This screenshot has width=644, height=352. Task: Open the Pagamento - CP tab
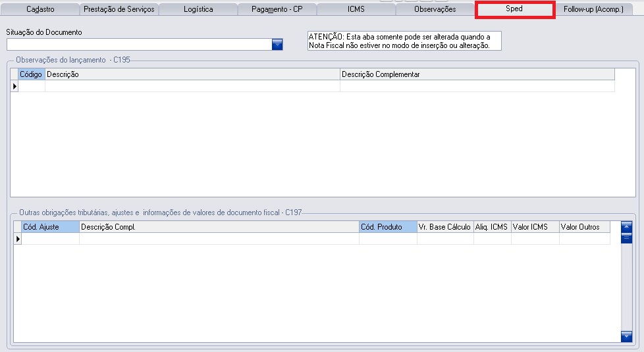(277, 9)
